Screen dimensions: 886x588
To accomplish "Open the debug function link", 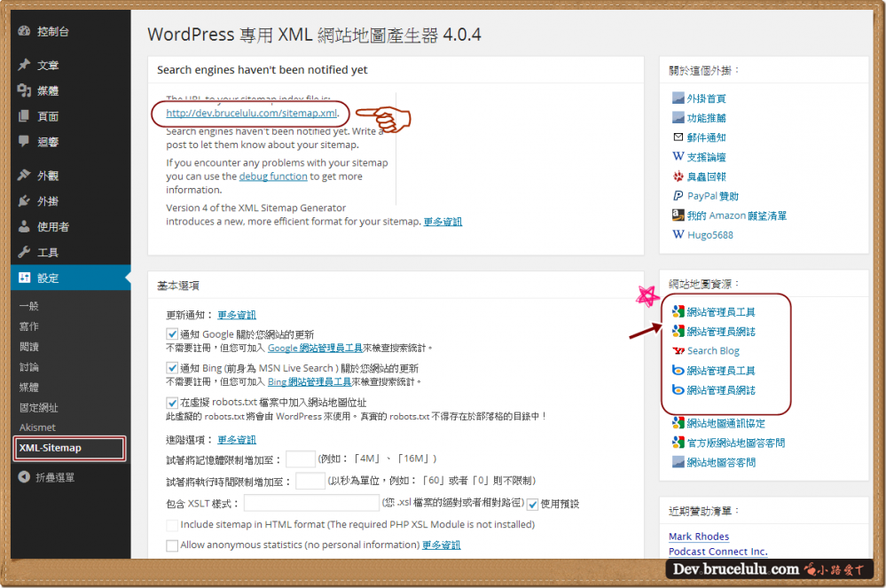I will pos(273,176).
